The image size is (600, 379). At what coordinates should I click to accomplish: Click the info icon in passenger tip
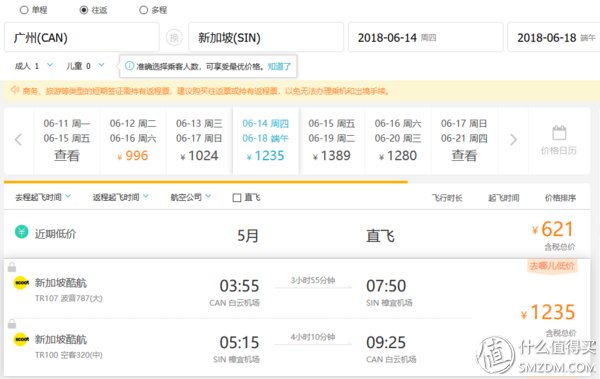[129, 66]
